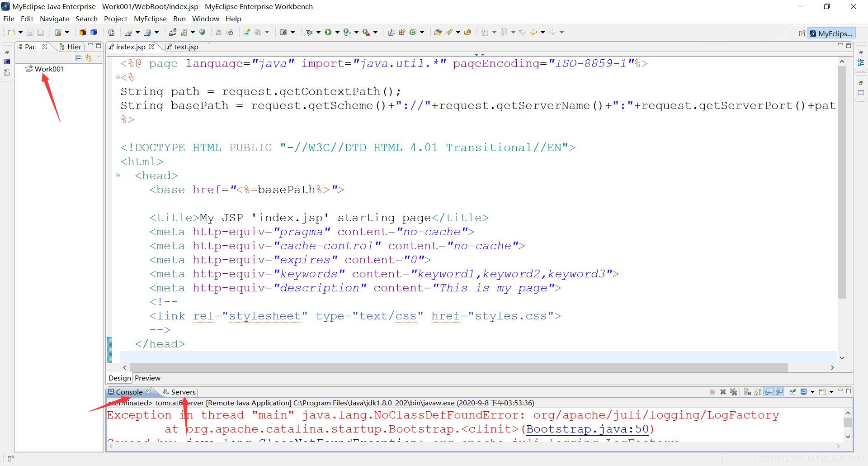The height and width of the screenshot is (466, 868).
Task: Click Clear Console icon
Action: (x=747, y=392)
